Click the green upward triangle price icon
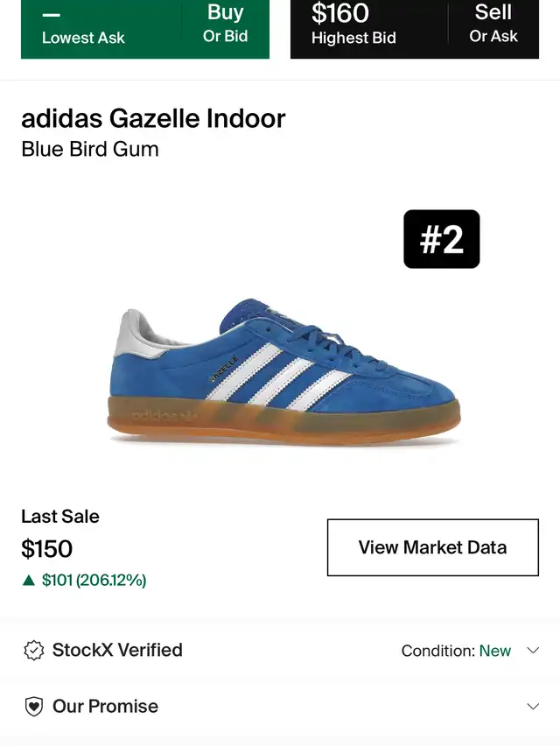560x747 pixels. [29, 580]
